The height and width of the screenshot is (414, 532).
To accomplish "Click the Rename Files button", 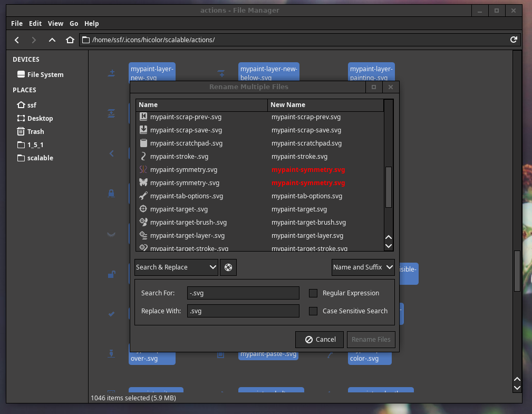I will (x=371, y=340).
